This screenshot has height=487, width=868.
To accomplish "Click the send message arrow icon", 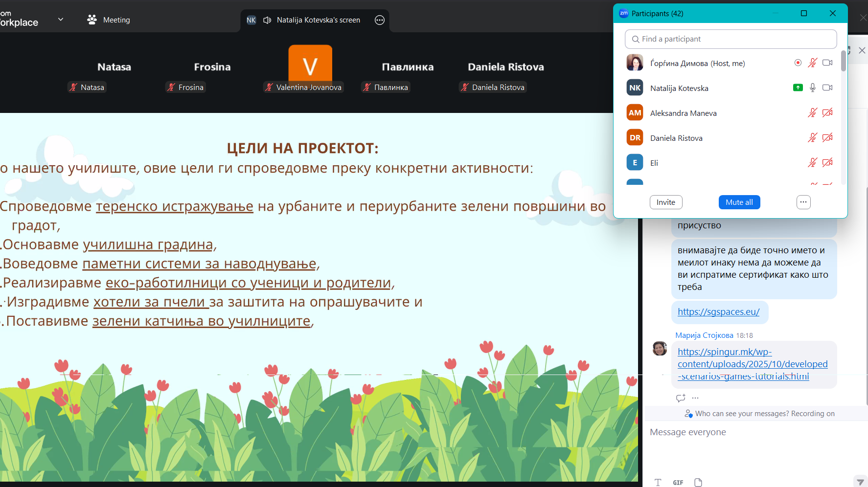I will [860, 482].
